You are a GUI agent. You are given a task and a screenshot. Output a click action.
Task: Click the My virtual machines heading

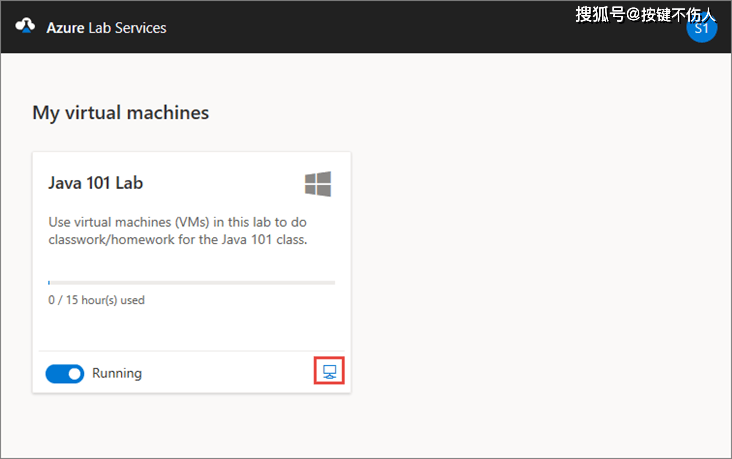click(x=121, y=113)
